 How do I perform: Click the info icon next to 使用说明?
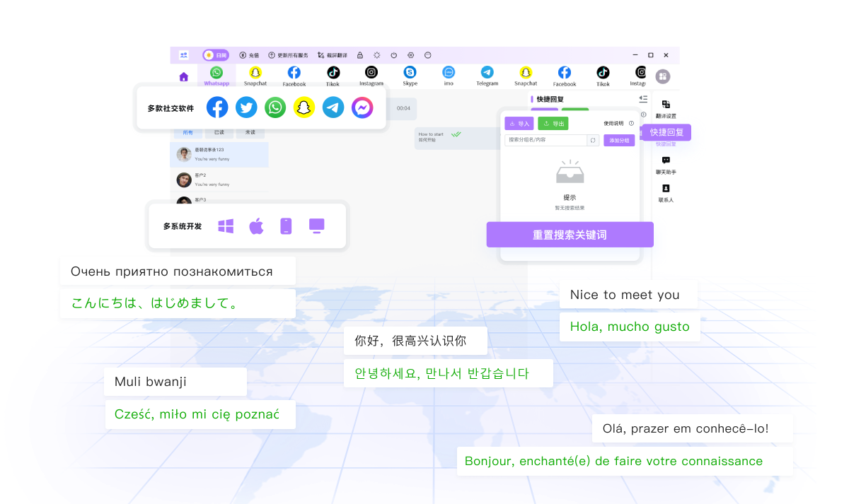pyautogui.click(x=631, y=124)
